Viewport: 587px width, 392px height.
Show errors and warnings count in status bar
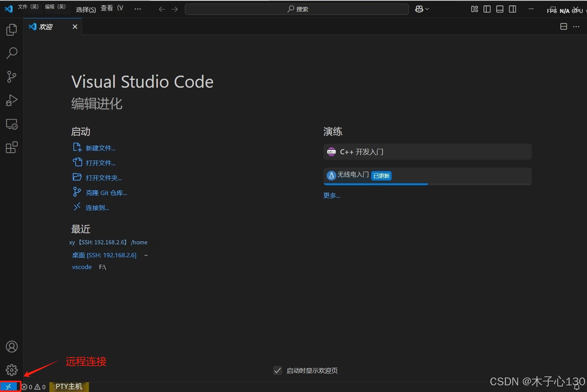coord(34,387)
